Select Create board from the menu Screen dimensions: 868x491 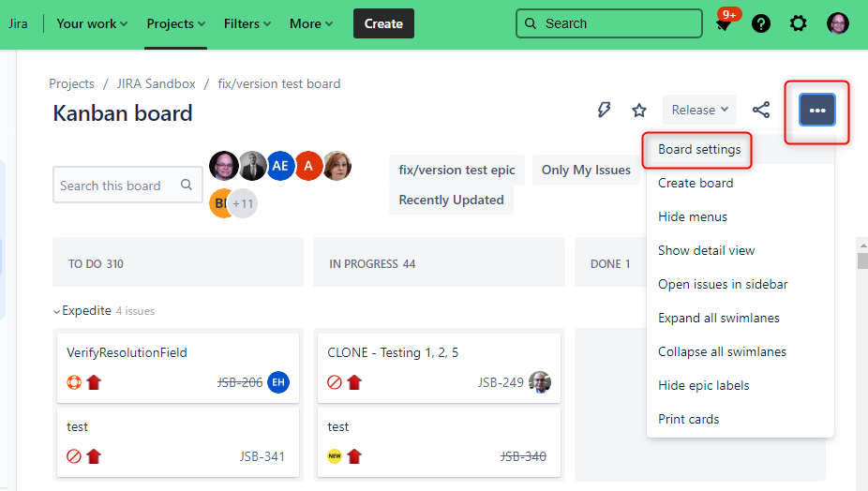(x=741, y=184)
